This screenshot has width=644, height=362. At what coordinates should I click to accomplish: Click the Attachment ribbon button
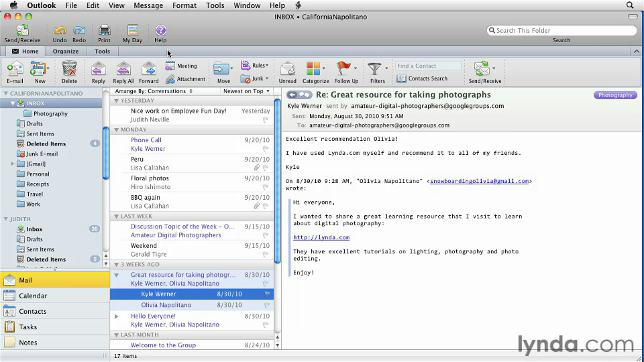(x=185, y=79)
